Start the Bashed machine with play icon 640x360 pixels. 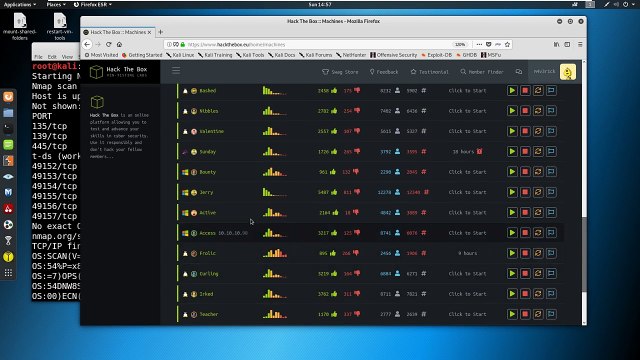pyautogui.click(x=512, y=91)
